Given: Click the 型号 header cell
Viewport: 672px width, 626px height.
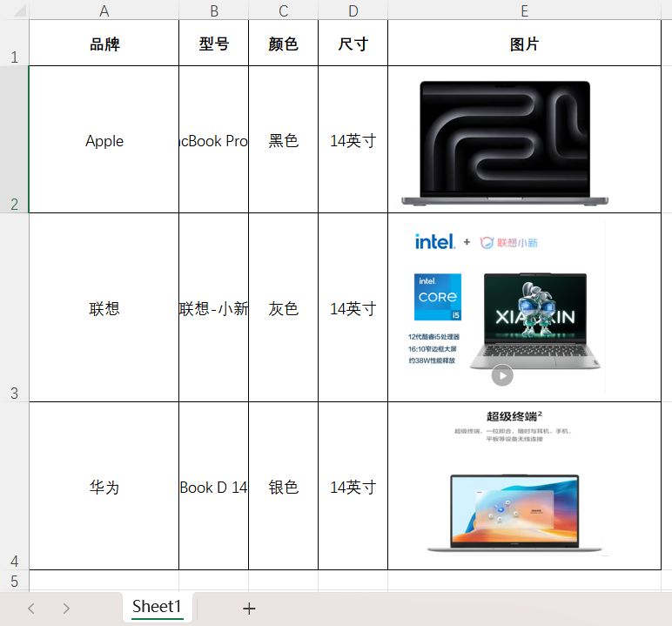Looking at the screenshot, I should (214, 43).
